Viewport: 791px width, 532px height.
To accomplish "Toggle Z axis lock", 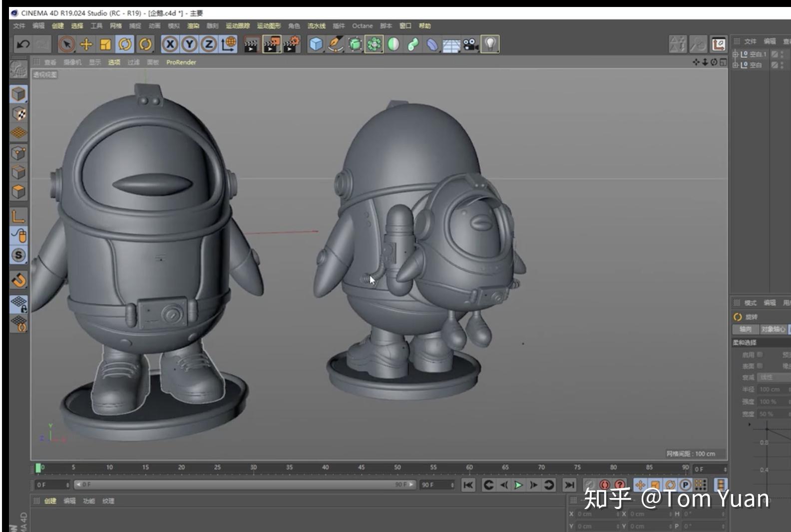I will 209,44.
